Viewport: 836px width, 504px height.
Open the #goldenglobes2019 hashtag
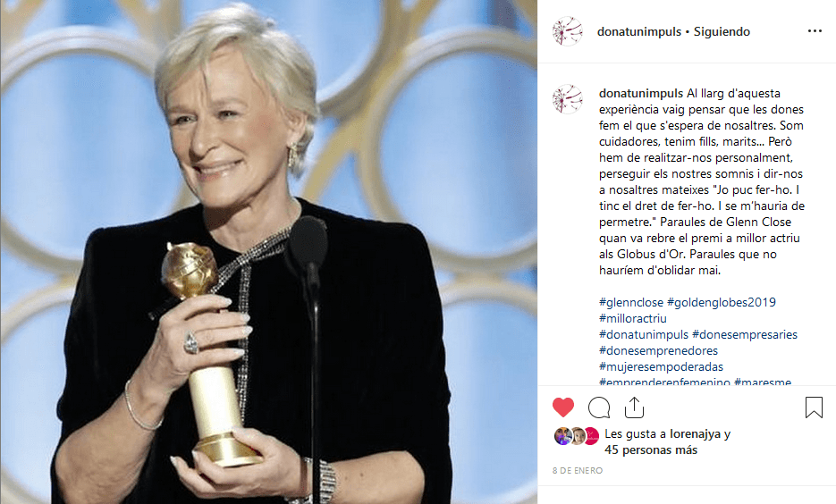click(x=722, y=302)
